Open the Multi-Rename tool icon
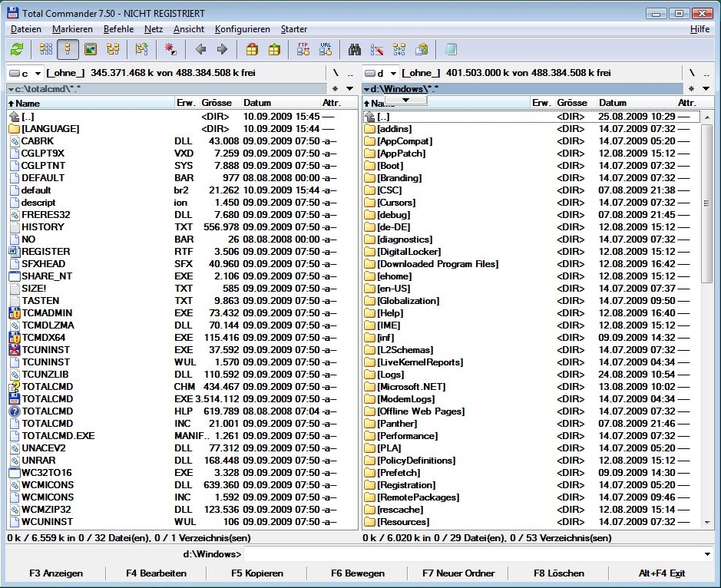This screenshot has width=721, height=588. click(x=377, y=49)
